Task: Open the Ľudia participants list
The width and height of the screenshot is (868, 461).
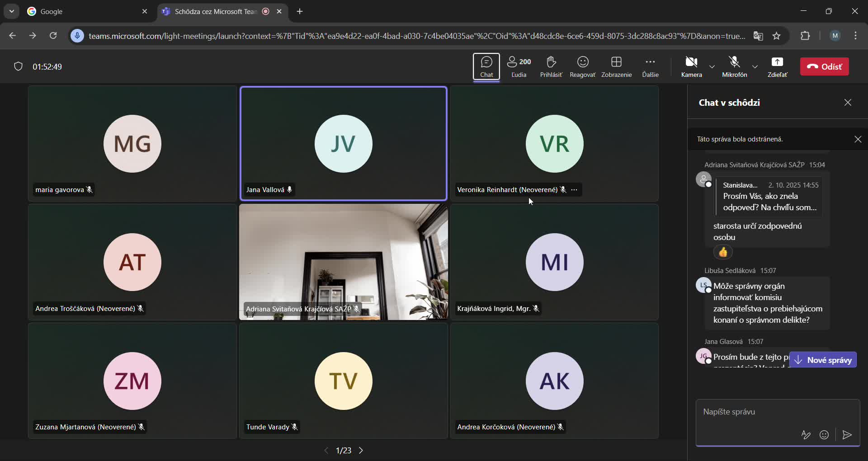Action: (x=519, y=66)
